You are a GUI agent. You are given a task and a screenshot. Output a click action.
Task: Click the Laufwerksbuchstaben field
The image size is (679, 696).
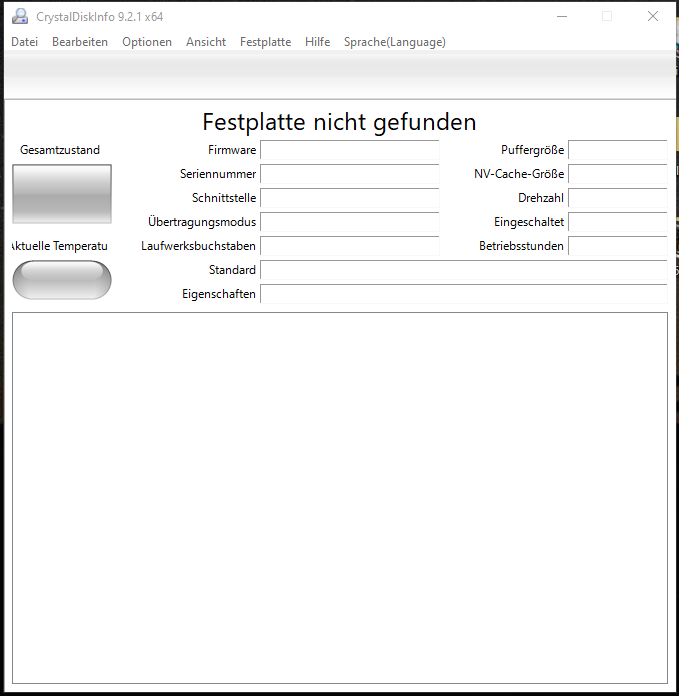tap(350, 246)
